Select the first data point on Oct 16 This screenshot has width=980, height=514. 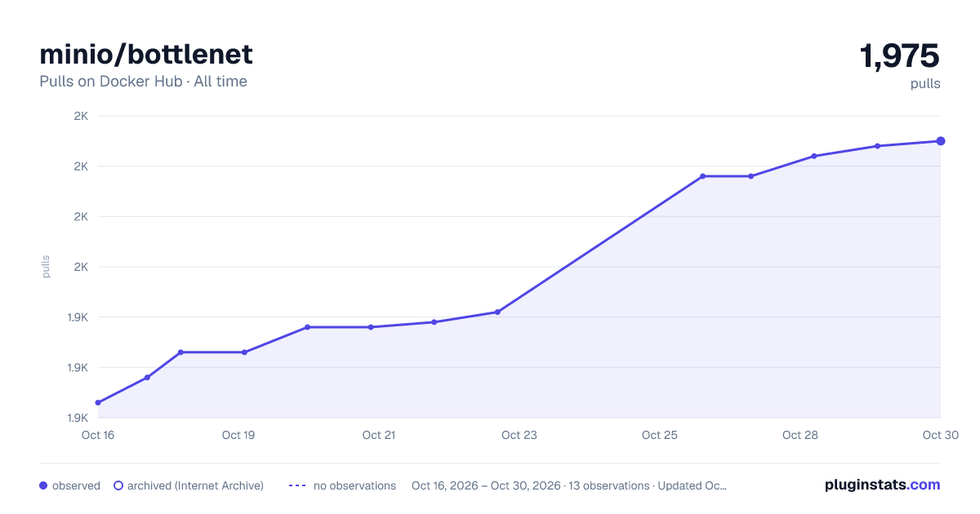(98, 402)
